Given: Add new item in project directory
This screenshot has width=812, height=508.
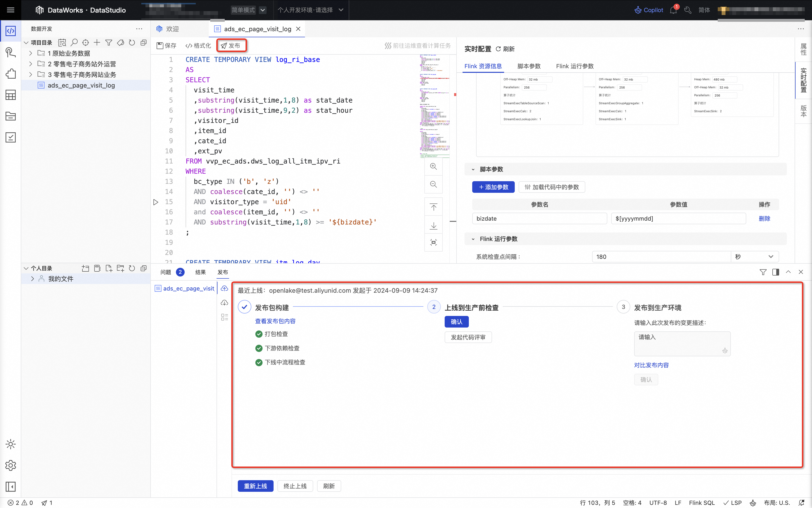Looking at the screenshot, I should pyautogui.click(x=97, y=43).
